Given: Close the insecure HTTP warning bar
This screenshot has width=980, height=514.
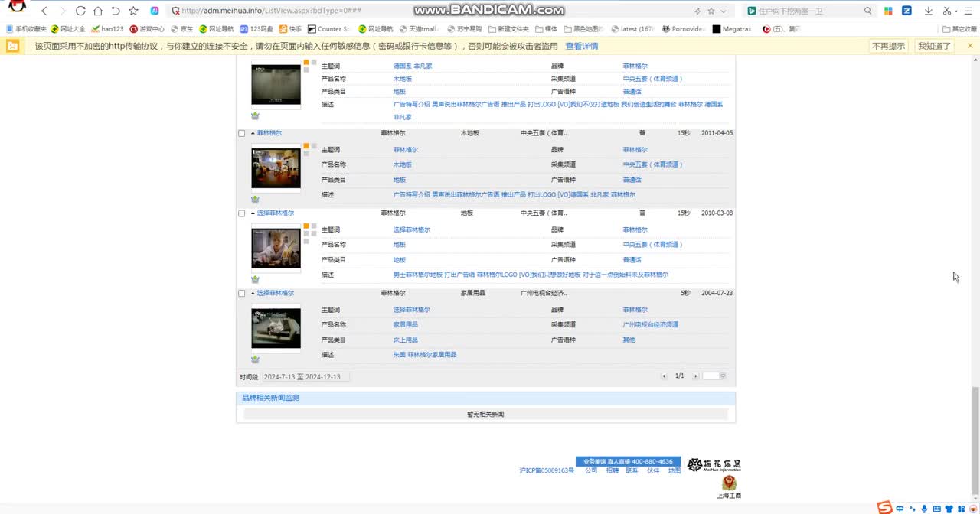Looking at the screenshot, I should 970,46.
